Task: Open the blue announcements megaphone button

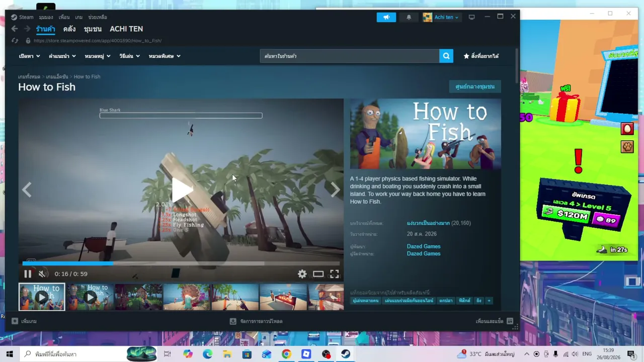Action: pyautogui.click(x=386, y=17)
